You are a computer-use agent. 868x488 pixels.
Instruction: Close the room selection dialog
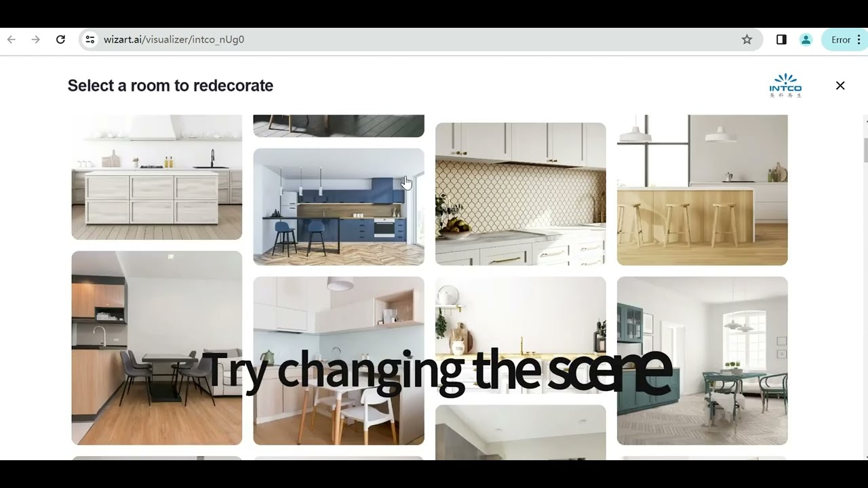tap(840, 85)
